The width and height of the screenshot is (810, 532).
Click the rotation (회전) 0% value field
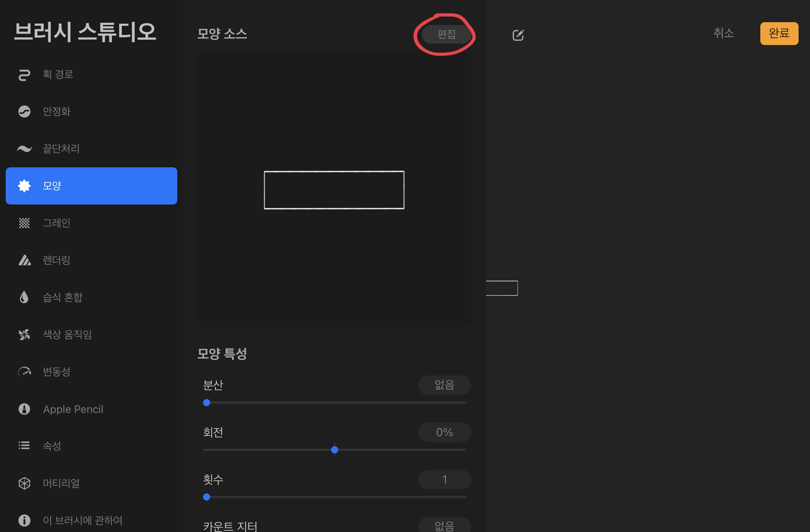pos(444,432)
